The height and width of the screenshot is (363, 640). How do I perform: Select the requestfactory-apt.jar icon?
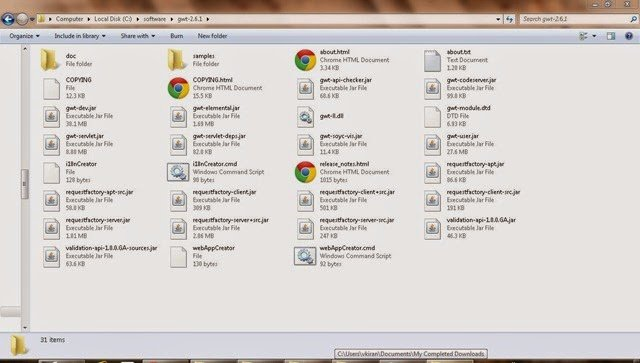432,173
